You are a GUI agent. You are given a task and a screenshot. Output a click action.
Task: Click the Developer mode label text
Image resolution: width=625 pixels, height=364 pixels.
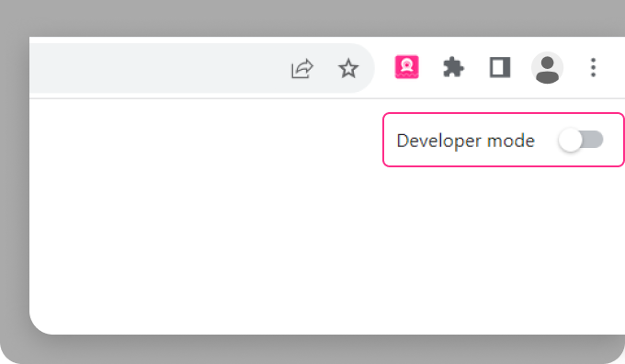tap(465, 141)
